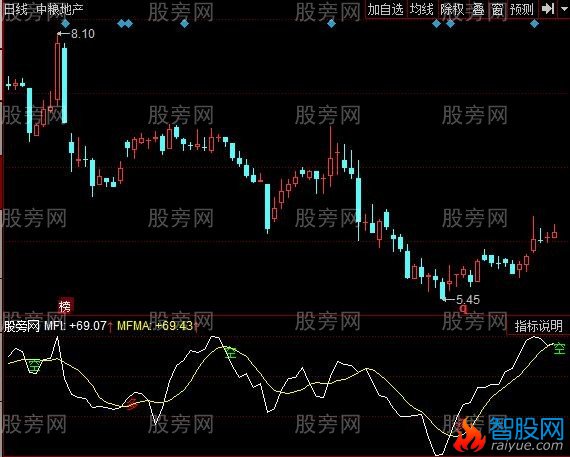Toggle 除权 ex-rights adjustment

[x=453, y=9]
